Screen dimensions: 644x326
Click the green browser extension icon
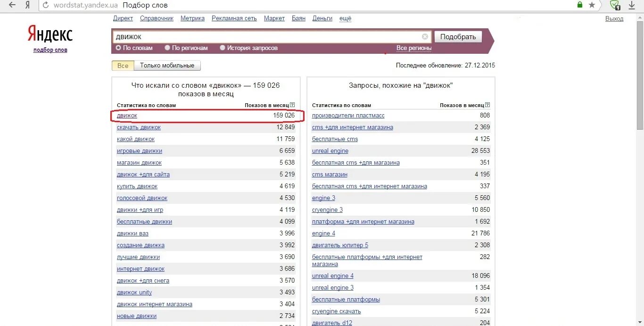tap(614, 6)
